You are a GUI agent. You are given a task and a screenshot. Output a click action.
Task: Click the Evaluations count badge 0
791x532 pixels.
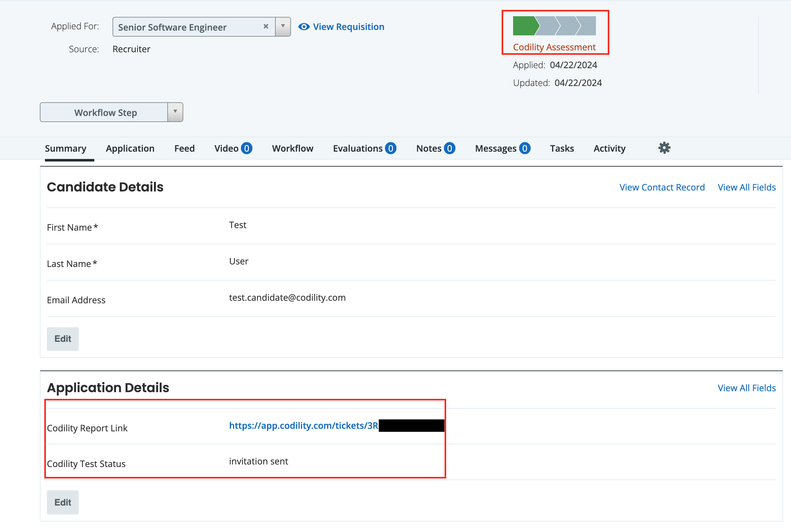pyautogui.click(x=391, y=148)
